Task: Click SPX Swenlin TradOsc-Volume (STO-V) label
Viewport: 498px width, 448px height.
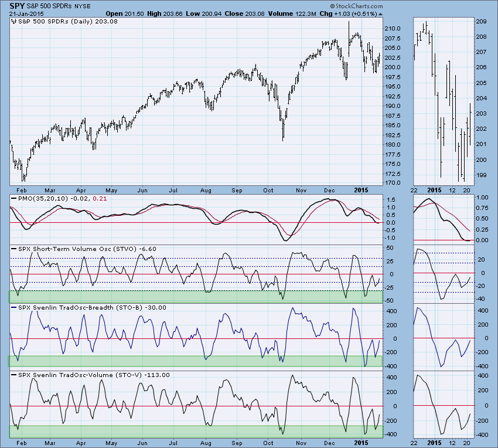Action: 80,375
